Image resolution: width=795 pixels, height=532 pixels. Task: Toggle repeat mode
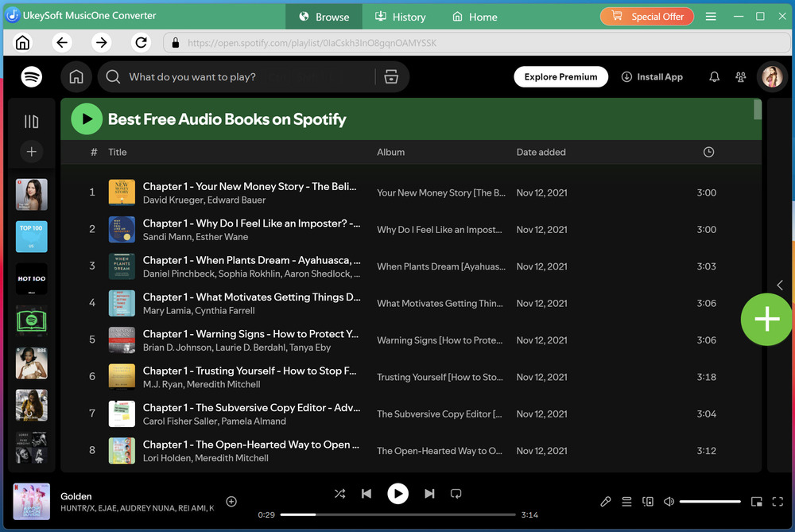click(x=456, y=494)
